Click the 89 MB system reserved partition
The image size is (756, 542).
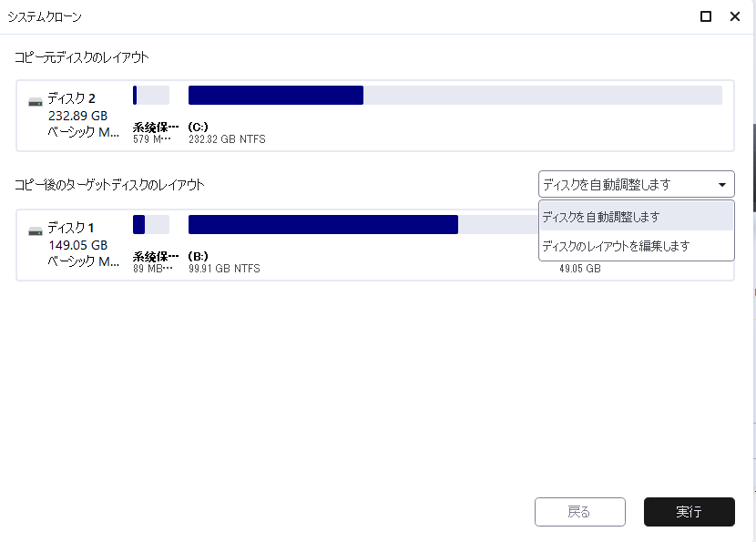click(150, 225)
